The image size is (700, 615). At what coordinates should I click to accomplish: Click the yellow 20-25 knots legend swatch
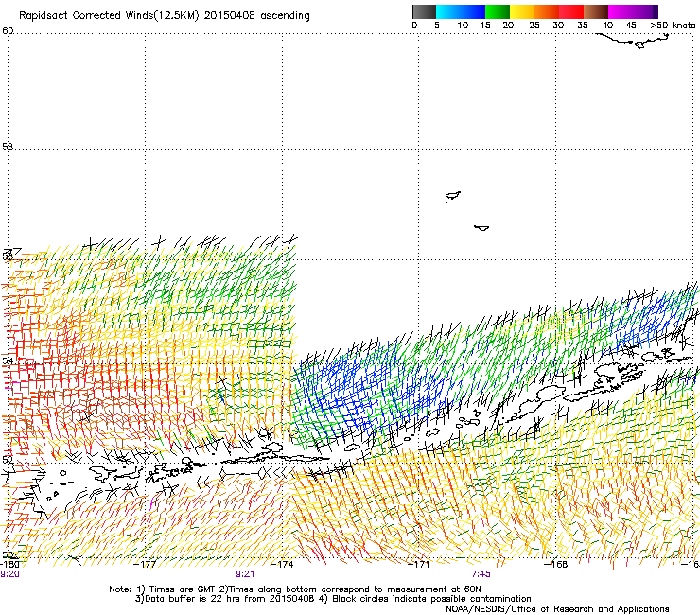522,11
